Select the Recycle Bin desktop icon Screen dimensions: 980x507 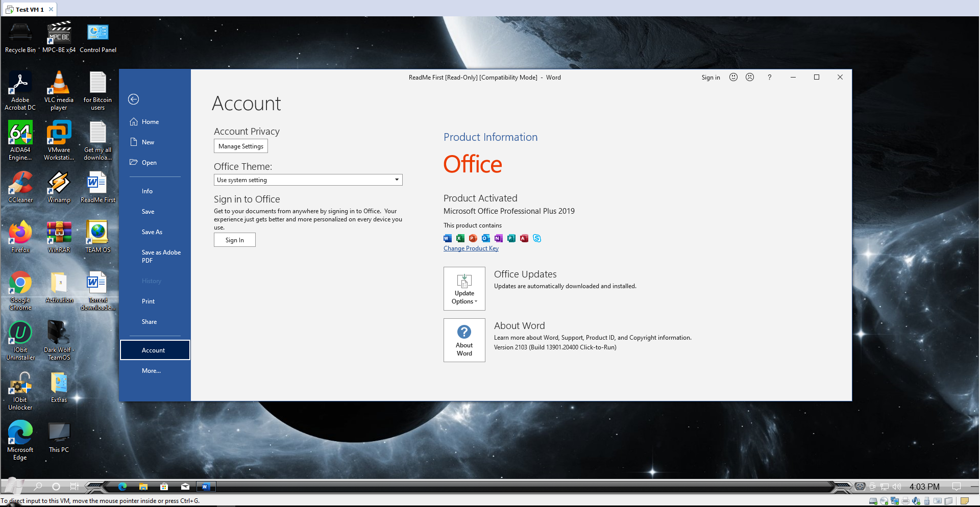(20, 38)
